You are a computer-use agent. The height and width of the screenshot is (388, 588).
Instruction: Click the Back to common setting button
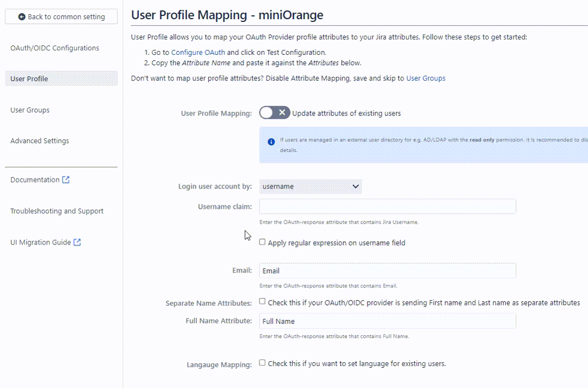tap(61, 16)
